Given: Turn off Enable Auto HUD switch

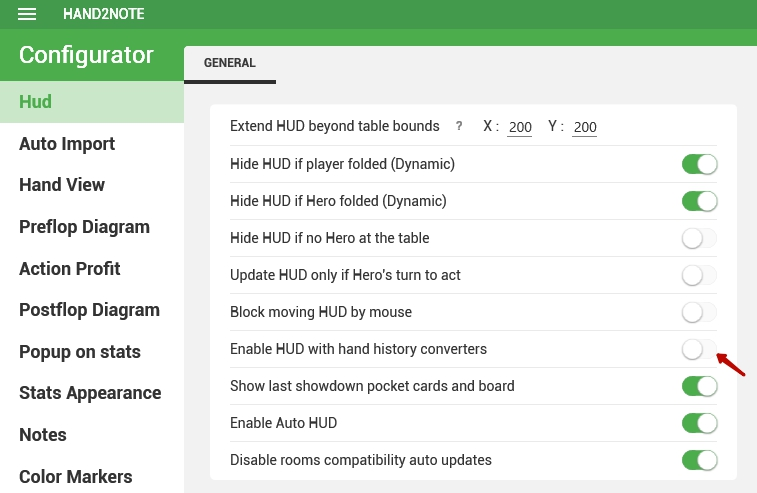Looking at the screenshot, I should 700,423.
